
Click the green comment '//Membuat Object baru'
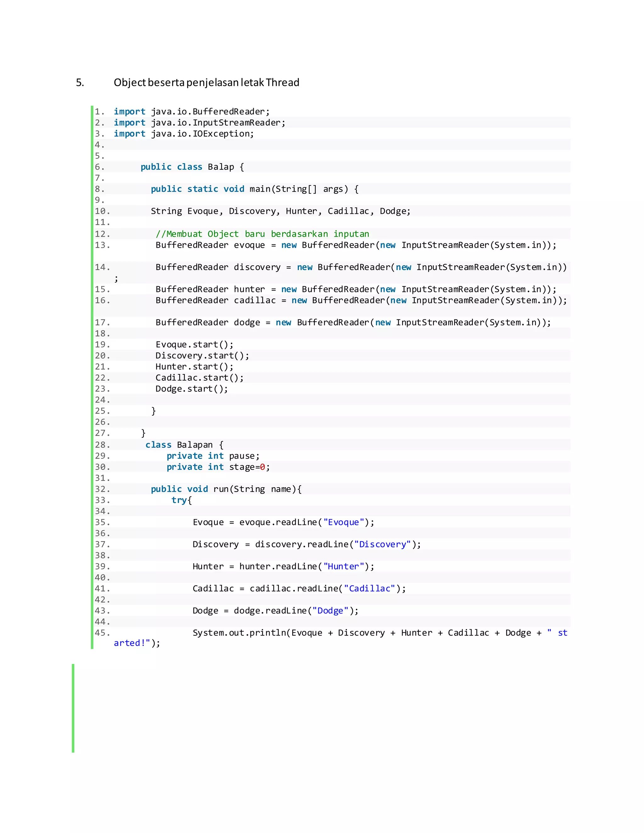point(262,234)
